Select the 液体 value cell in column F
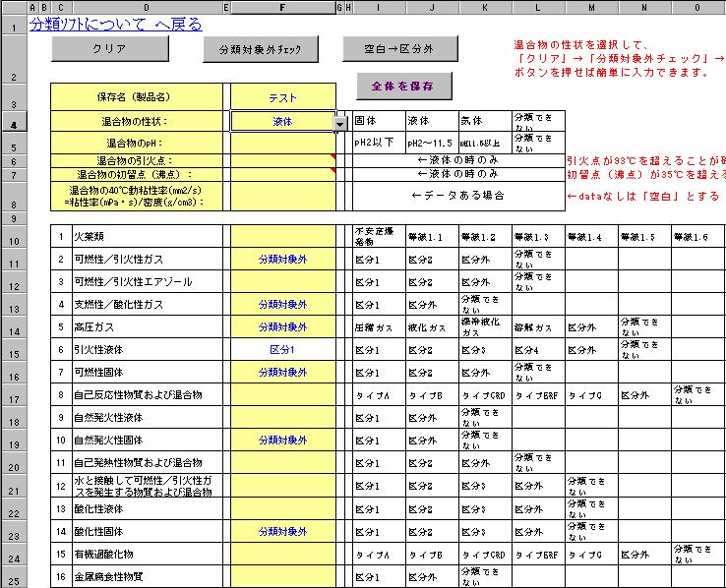This screenshot has width=726, height=588. point(282,122)
